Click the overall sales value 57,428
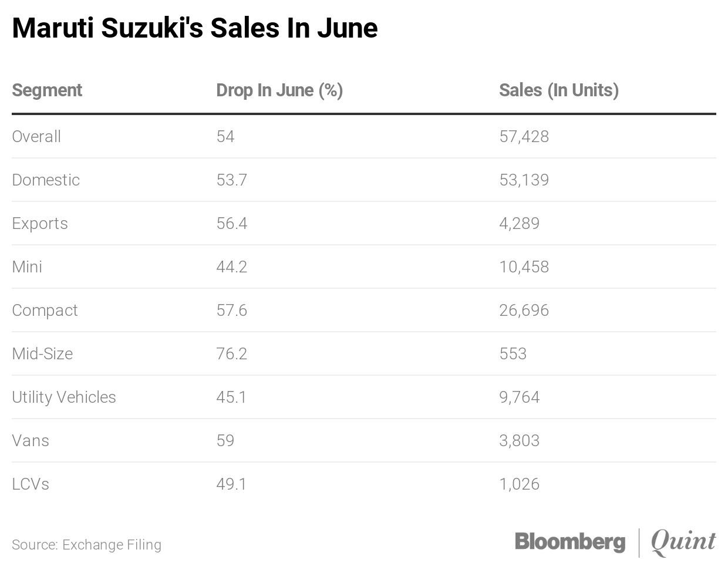The image size is (728, 573). (524, 136)
